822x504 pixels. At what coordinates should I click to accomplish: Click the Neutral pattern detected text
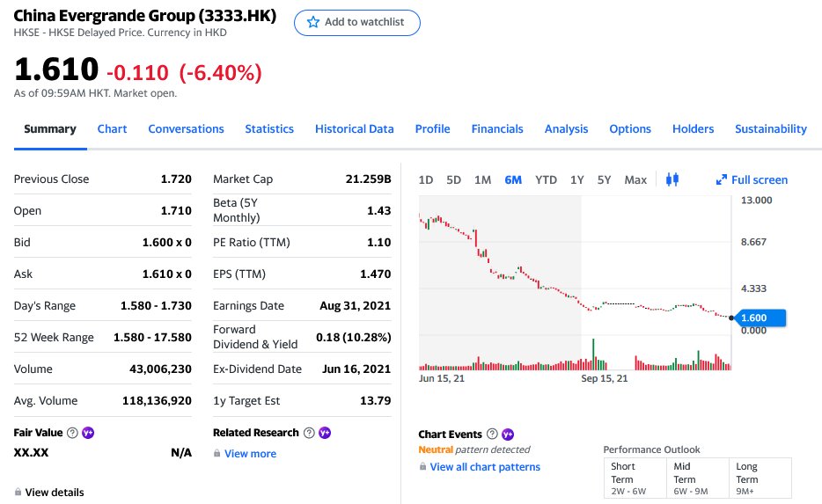(x=473, y=449)
